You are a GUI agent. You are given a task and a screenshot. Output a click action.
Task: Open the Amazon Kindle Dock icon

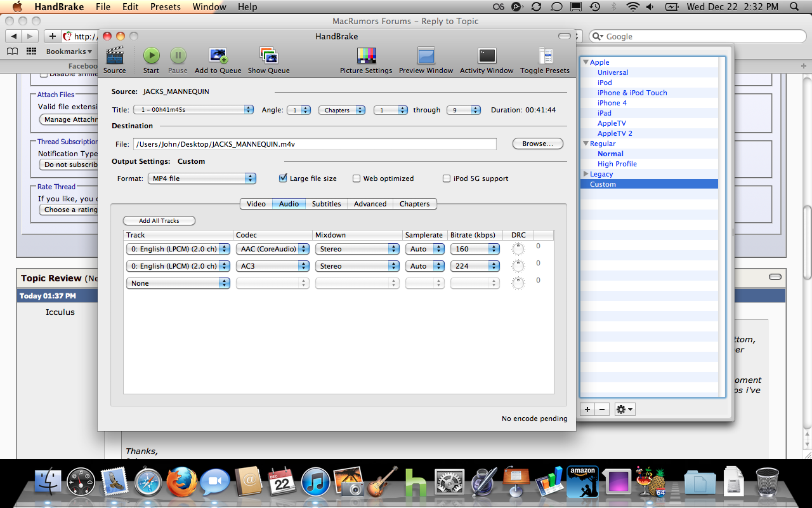[x=582, y=482]
